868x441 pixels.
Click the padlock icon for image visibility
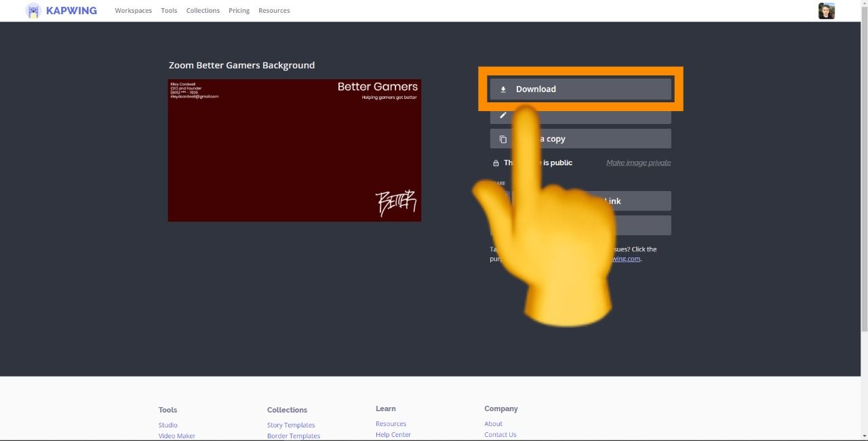coord(496,163)
